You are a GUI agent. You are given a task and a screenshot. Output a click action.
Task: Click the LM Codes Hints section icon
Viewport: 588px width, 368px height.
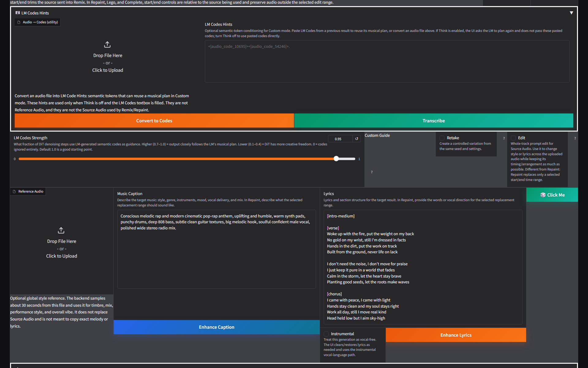pyautogui.click(x=18, y=13)
